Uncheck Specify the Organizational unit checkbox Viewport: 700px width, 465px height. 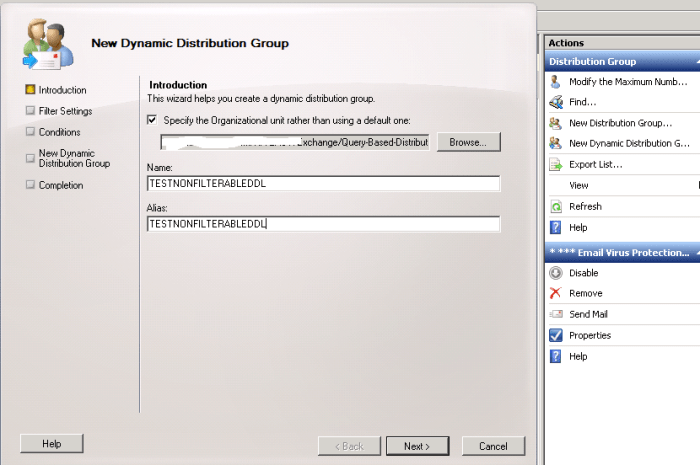(x=152, y=120)
